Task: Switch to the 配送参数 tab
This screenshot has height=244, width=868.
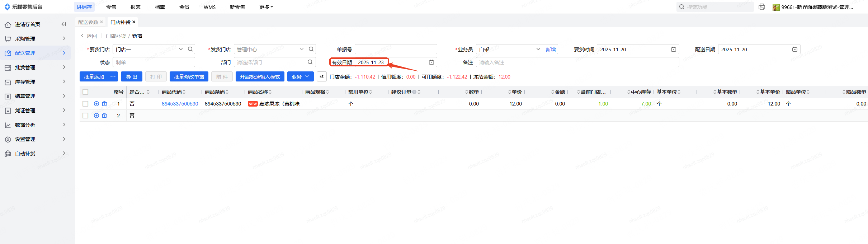Action: click(88, 22)
